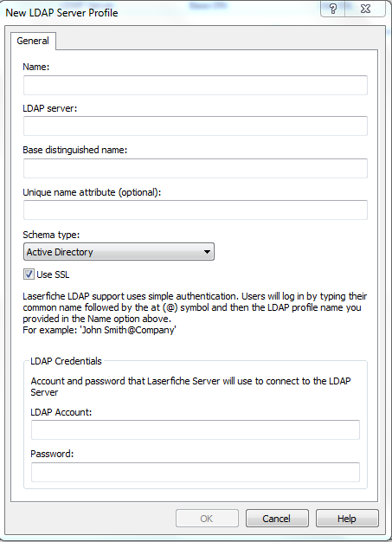
Task: Click the LDAP Account input field
Action: 196,430
